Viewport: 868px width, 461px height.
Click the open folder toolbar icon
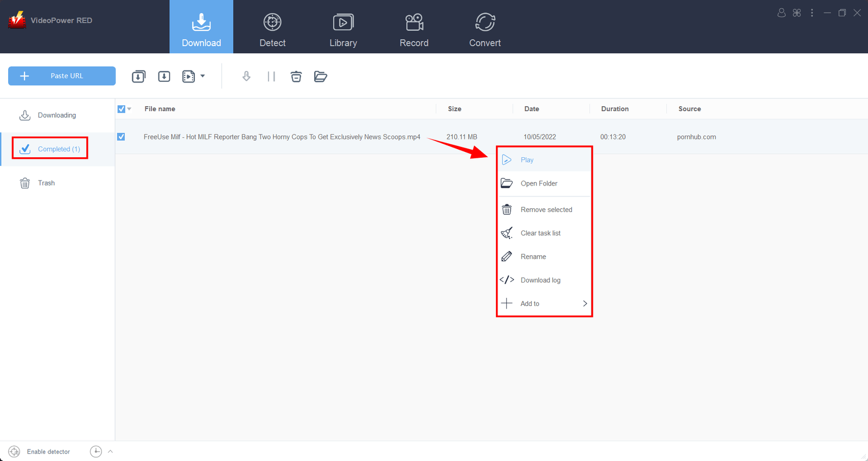pyautogui.click(x=321, y=76)
